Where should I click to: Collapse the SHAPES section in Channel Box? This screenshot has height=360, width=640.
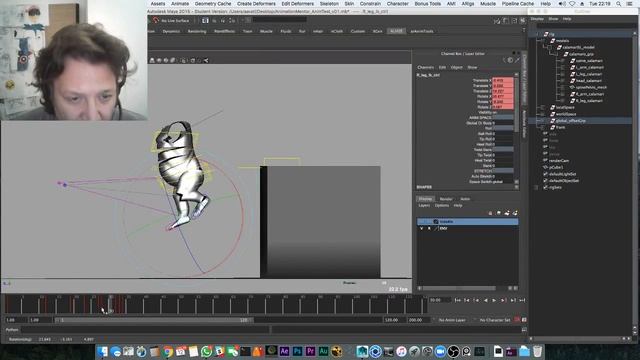tap(424, 187)
